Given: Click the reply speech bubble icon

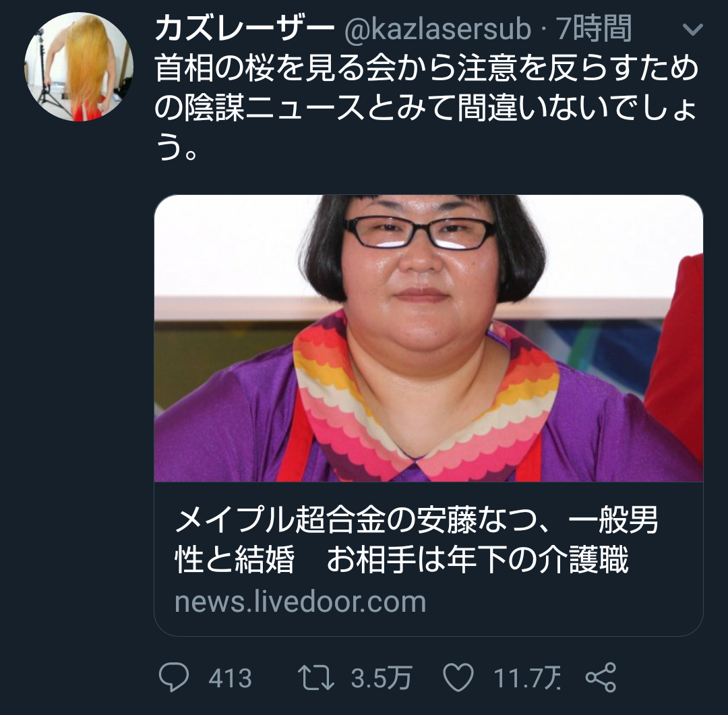Looking at the screenshot, I should click(x=174, y=677).
